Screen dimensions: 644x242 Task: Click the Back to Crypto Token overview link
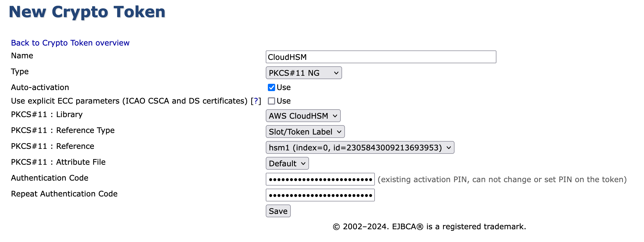click(x=70, y=43)
